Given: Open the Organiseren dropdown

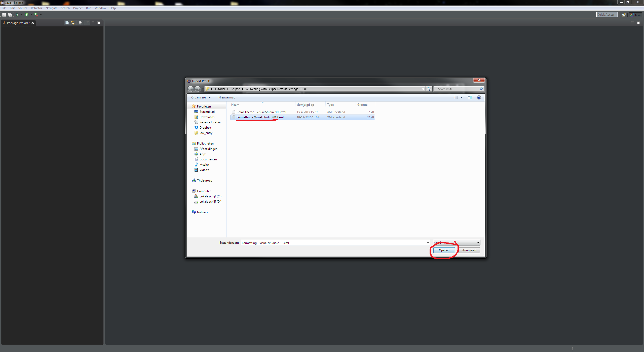Looking at the screenshot, I should (201, 97).
